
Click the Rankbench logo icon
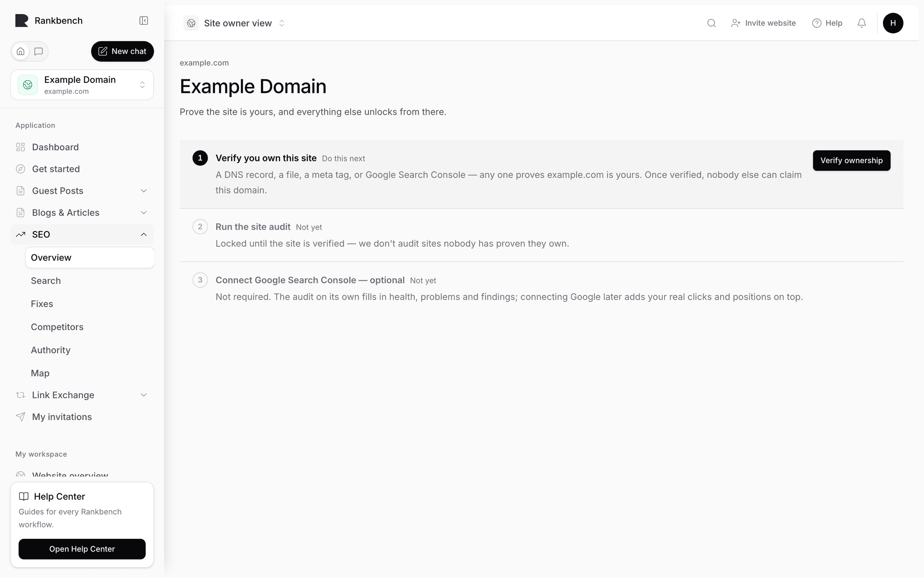pos(21,21)
